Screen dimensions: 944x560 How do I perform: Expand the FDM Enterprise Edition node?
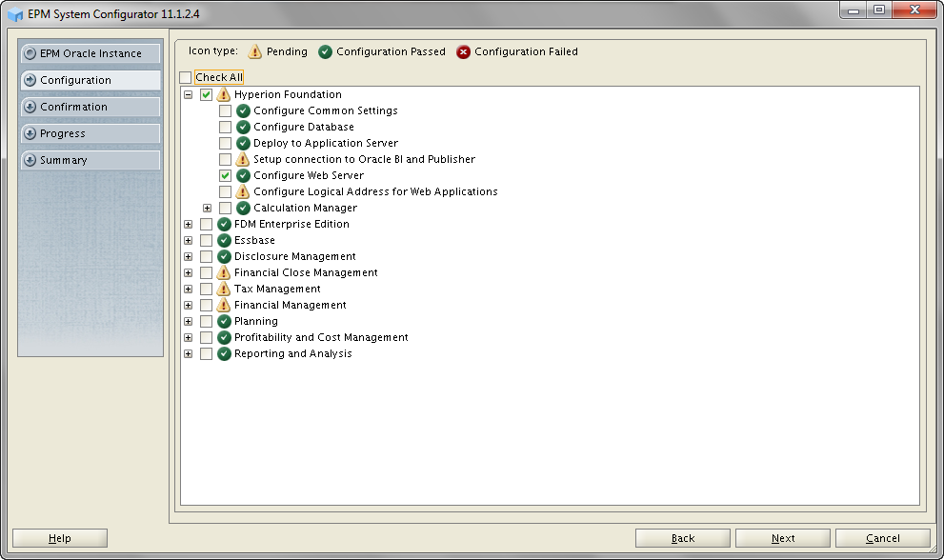point(188,224)
